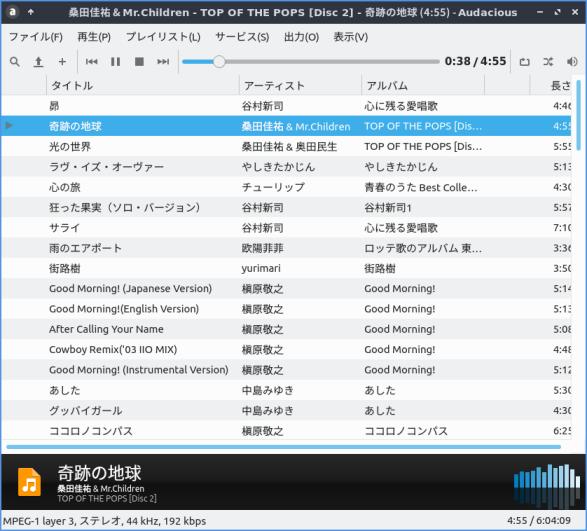Viewport: 587px width, 531px height.
Task: Click the playback seek slider handle
Action: [x=219, y=61]
